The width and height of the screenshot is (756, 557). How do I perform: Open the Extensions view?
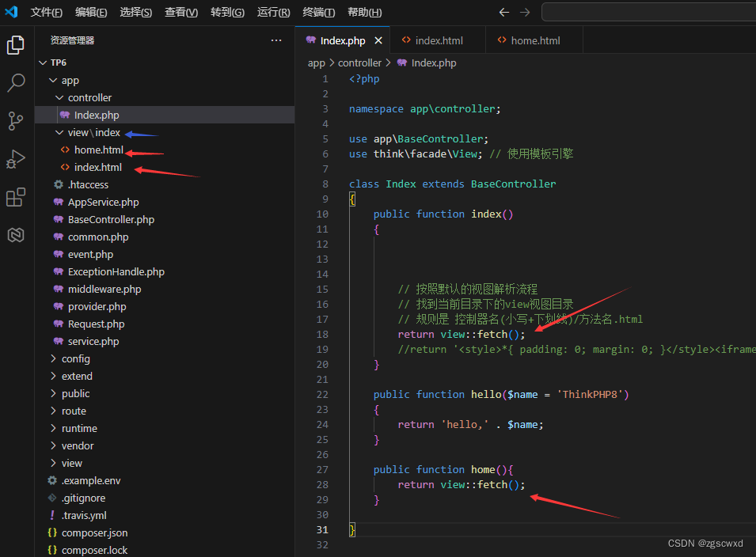click(16, 196)
